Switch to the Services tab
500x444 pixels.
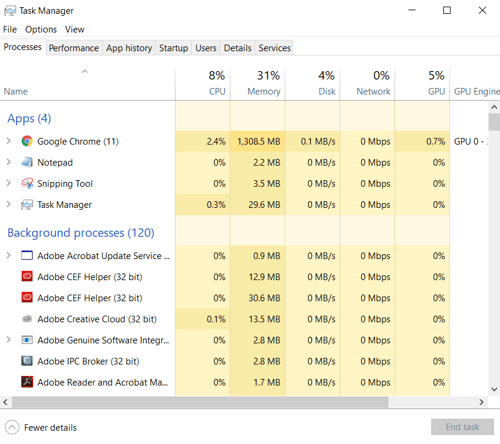[x=274, y=48]
